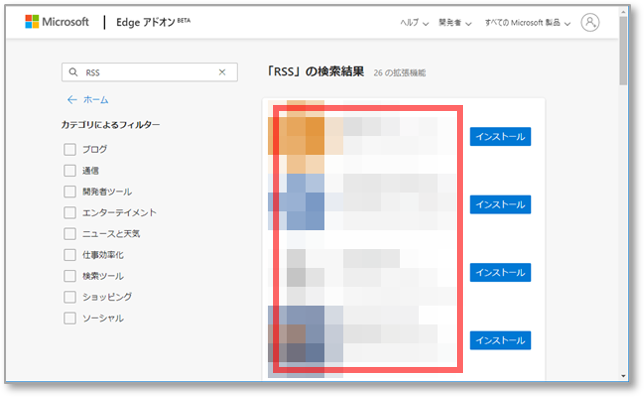The image size is (644, 397).
Task: Go back to ホーム link
Action: click(96, 100)
